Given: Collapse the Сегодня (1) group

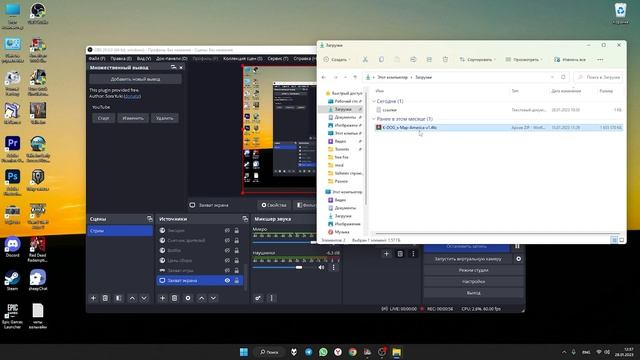Looking at the screenshot, I should [x=374, y=101].
